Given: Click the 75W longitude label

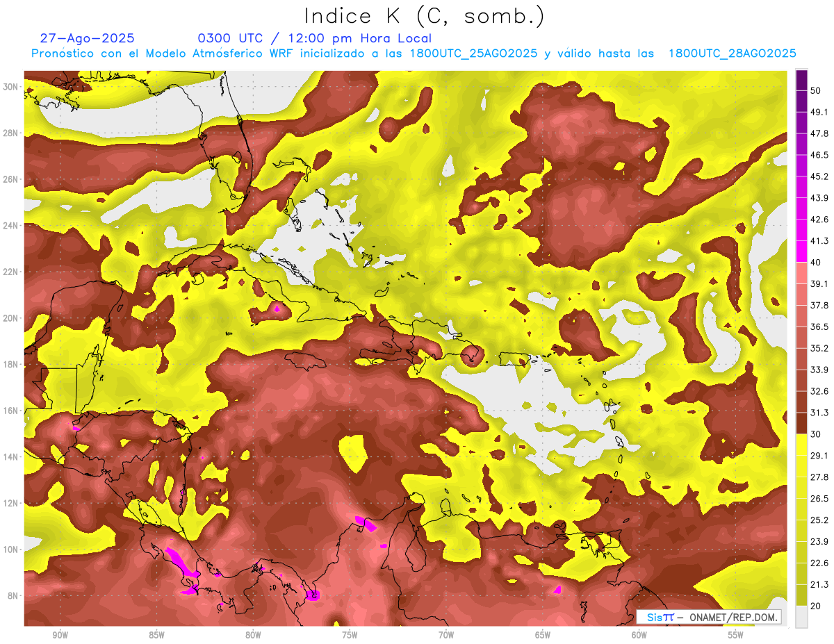Looking at the screenshot, I should click(x=350, y=635).
